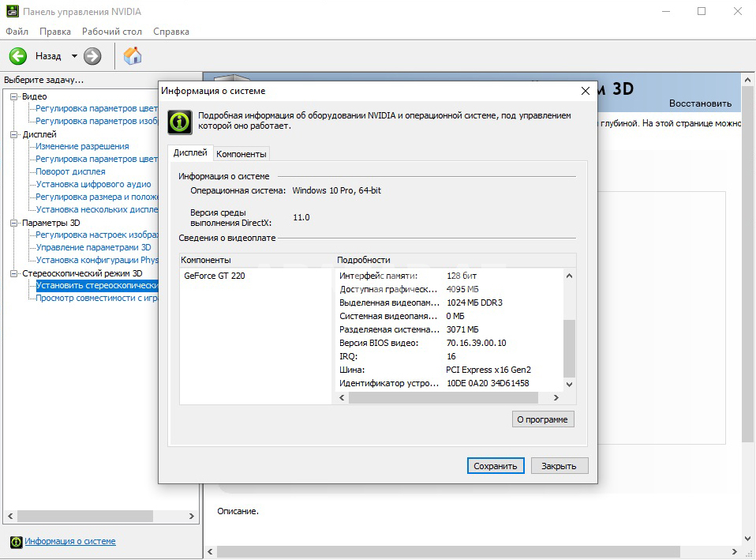The width and height of the screenshot is (756, 560).
Task: Click the Идентификатор устройства row
Action: 449,383
